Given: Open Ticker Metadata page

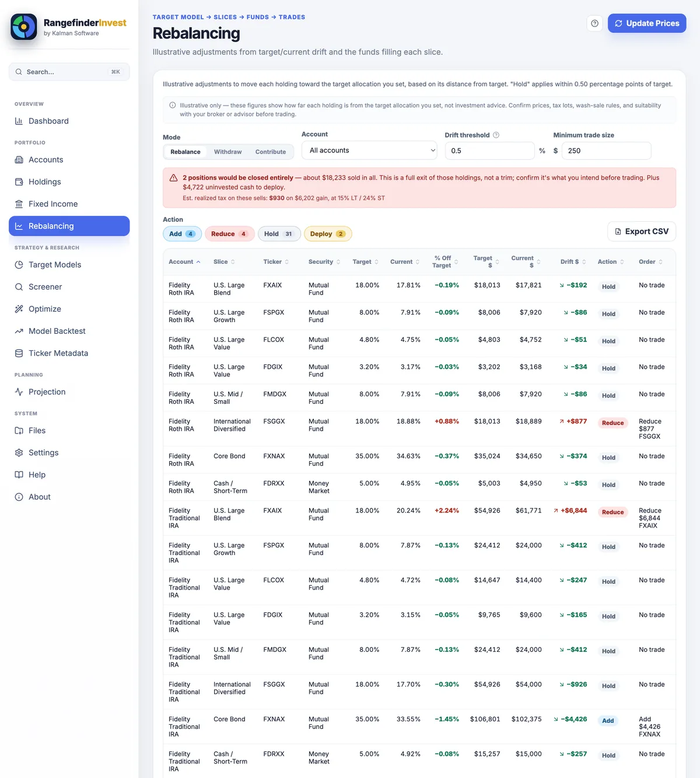Looking at the screenshot, I should tap(69, 353).
